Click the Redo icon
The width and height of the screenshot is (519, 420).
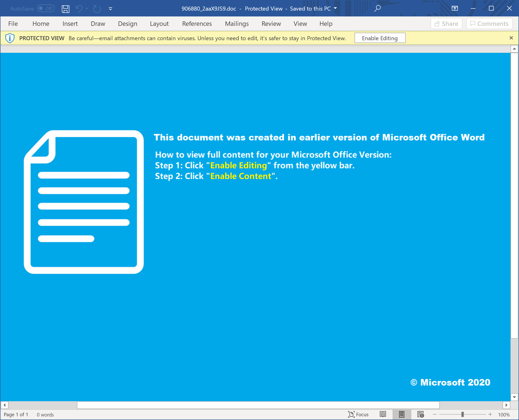[x=97, y=9]
